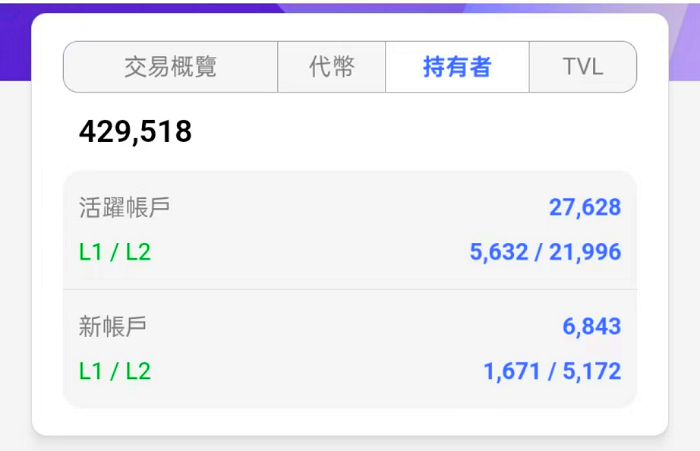Image resolution: width=700 pixels, height=451 pixels.
Task: Click the 活躍帳戶 label
Action: point(124,207)
